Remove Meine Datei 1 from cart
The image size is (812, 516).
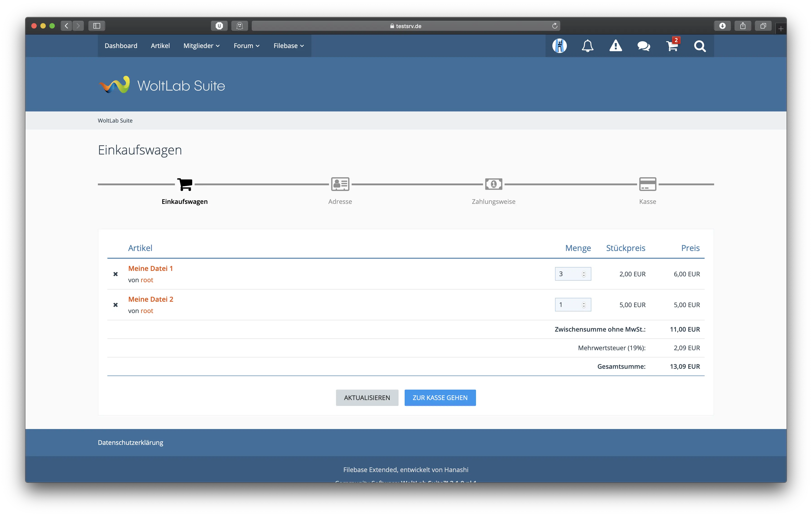tap(116, 274)
